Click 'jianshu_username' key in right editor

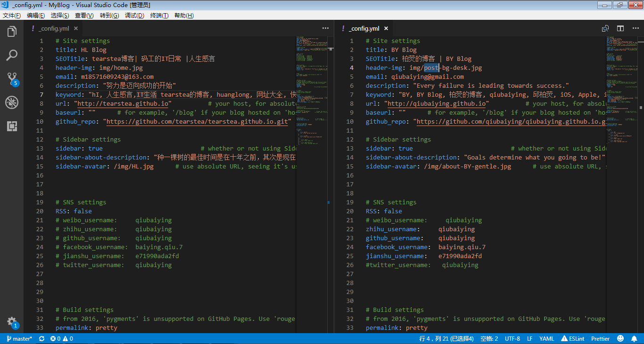pyautogui.click(x=395, y=256)
